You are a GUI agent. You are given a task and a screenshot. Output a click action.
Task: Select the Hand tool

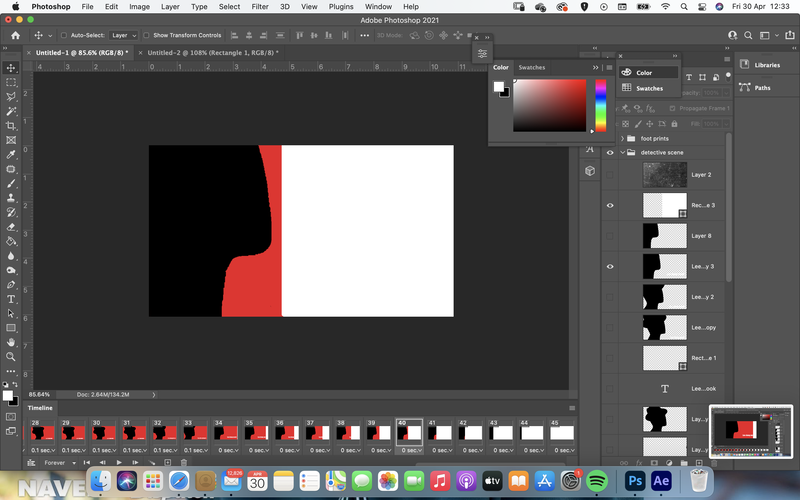pyautogui.click(x=11, y=342)
